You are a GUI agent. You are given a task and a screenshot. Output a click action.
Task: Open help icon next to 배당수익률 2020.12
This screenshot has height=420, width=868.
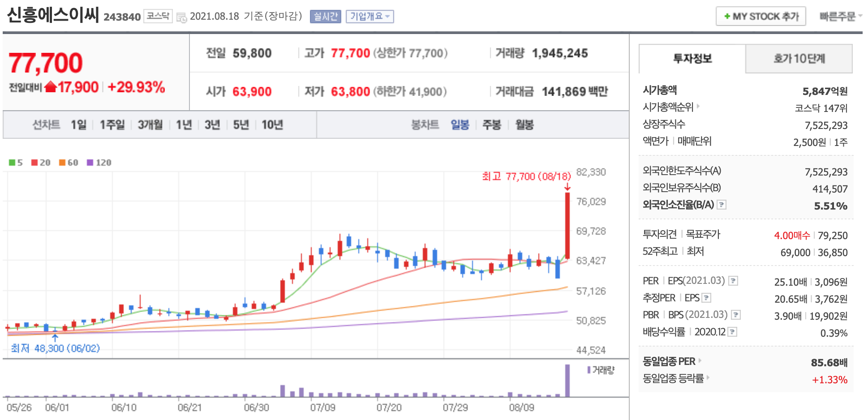coord(732,332)
